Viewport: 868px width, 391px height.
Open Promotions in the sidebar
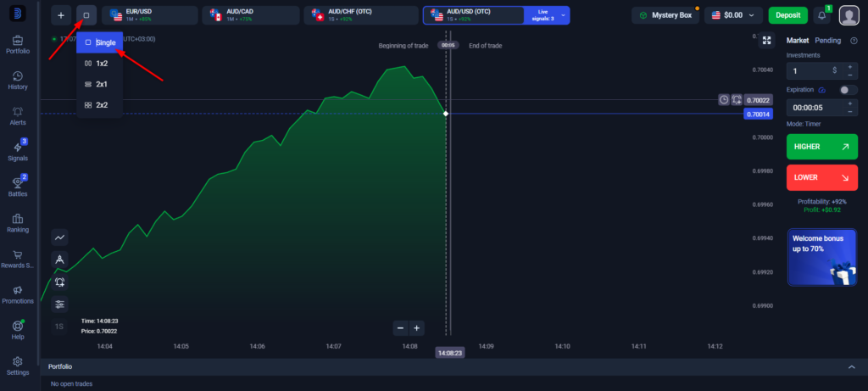18,294
